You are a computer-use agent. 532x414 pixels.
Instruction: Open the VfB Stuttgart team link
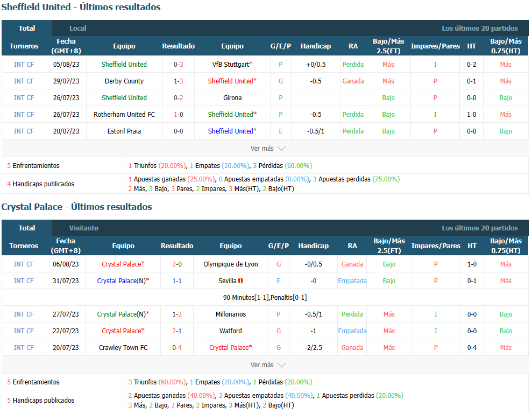pos(231,64)
